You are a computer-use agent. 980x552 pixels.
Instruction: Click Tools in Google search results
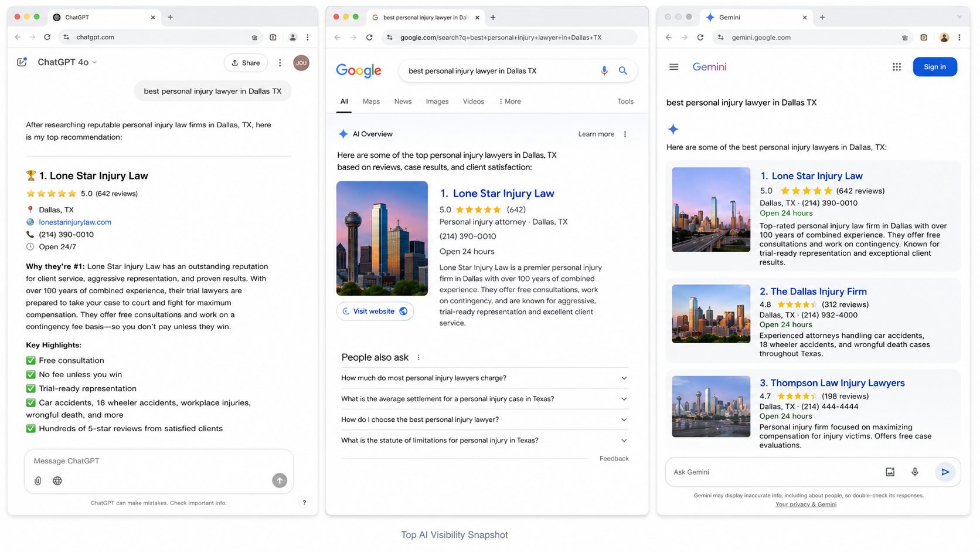[x=625, y=101]
